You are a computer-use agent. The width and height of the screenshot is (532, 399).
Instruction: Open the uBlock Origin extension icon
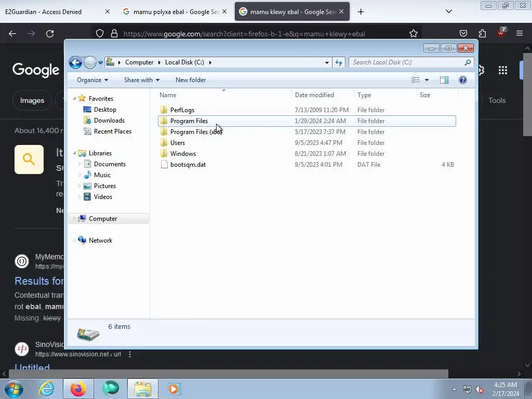501,33
